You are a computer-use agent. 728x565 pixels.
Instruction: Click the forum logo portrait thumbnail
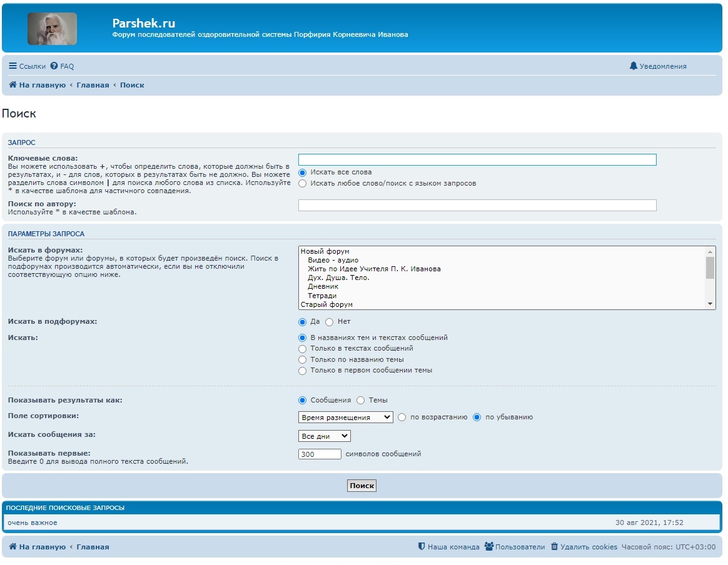(x=53, y=29)
